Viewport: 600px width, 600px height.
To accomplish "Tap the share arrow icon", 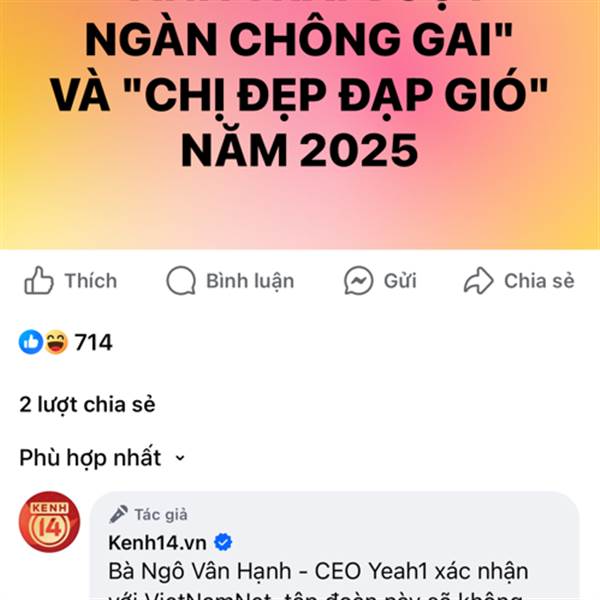I will (478, 280).
